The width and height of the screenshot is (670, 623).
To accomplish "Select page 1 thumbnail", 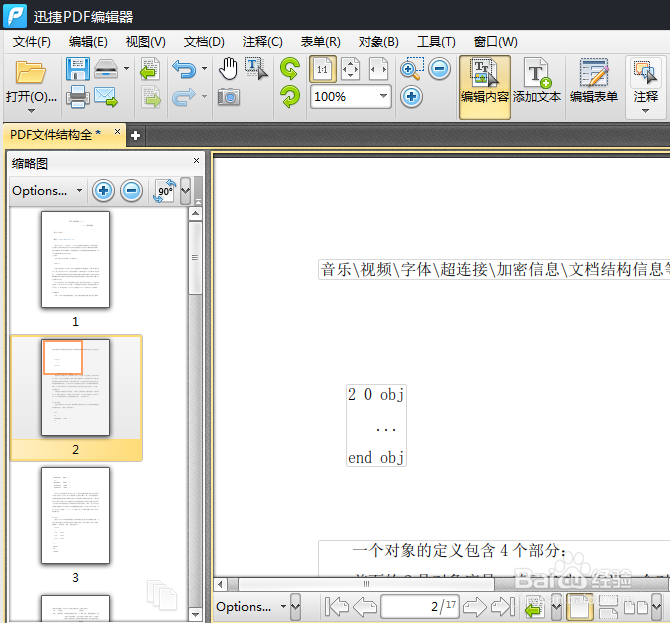I will pyautogui.click(x=75, y=259).
